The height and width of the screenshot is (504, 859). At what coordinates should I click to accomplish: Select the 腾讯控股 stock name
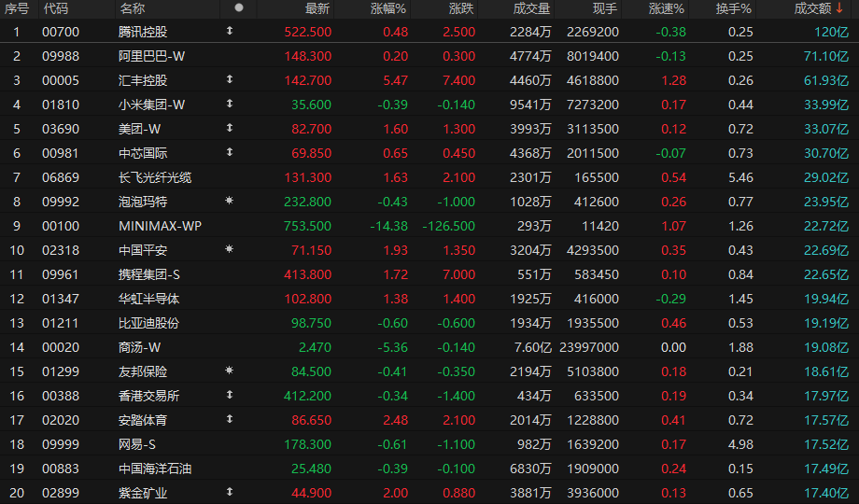pos(143,32)
